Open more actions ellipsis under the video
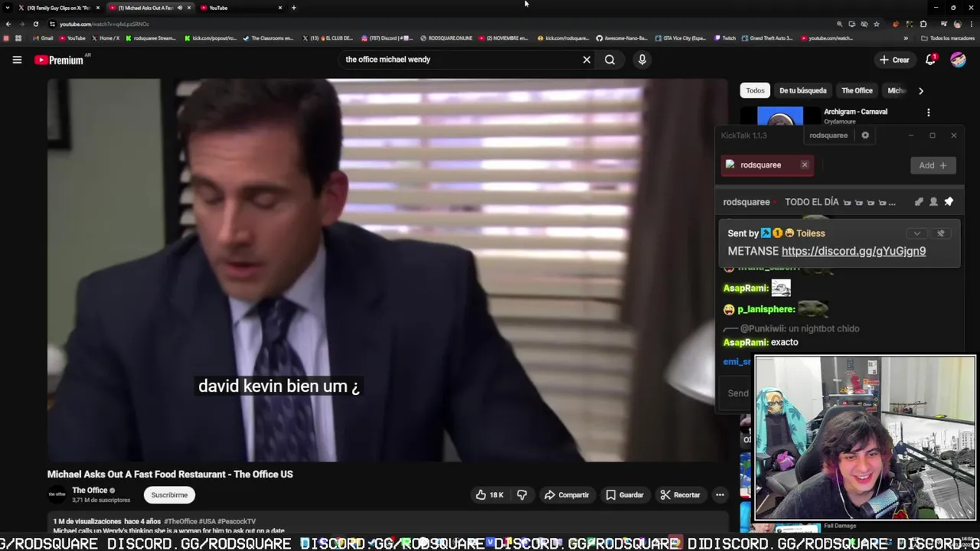The image size is (980, 551). pyautogui.click(x=720, y=495)
